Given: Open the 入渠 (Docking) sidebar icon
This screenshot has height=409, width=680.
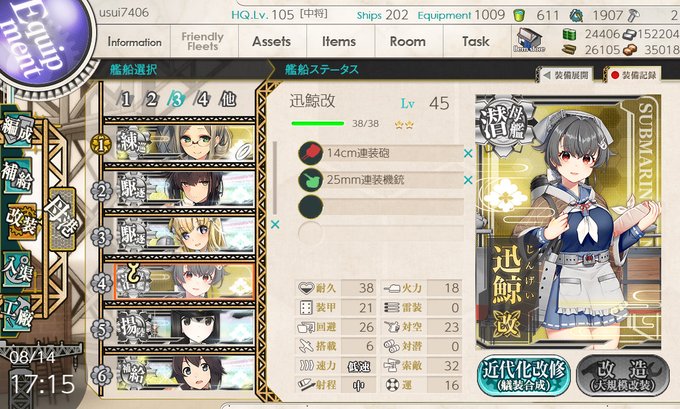Looking at the screenshot, I should click(x=17, y=269).
